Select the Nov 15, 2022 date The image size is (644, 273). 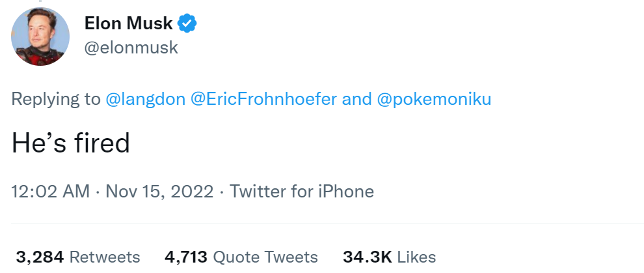[159, 192]
